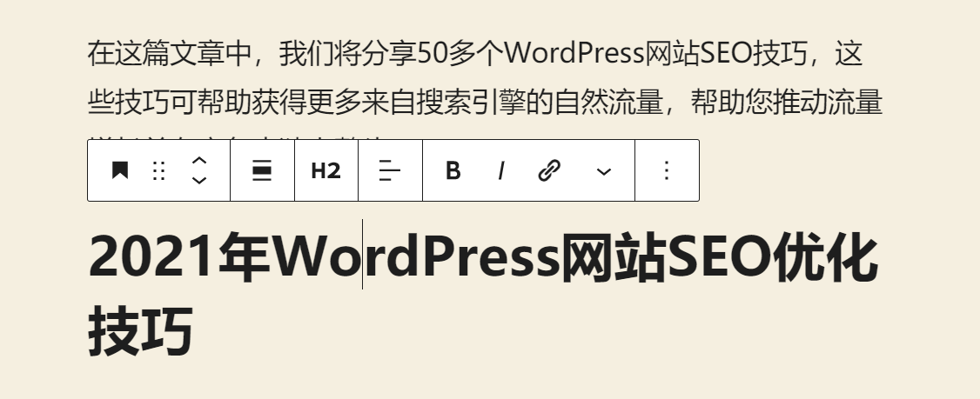The width and height of the screenshot is (980, 399).
Task: Move the block up with the up chevron
Action: [198, 160]
